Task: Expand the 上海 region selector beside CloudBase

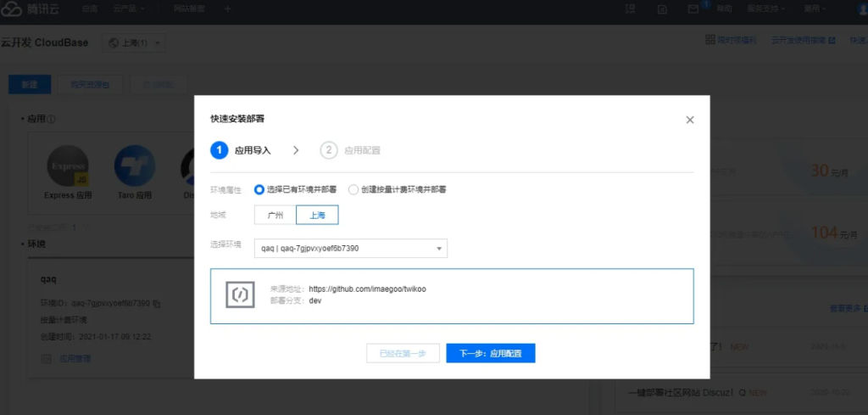Action: [134, 42]
